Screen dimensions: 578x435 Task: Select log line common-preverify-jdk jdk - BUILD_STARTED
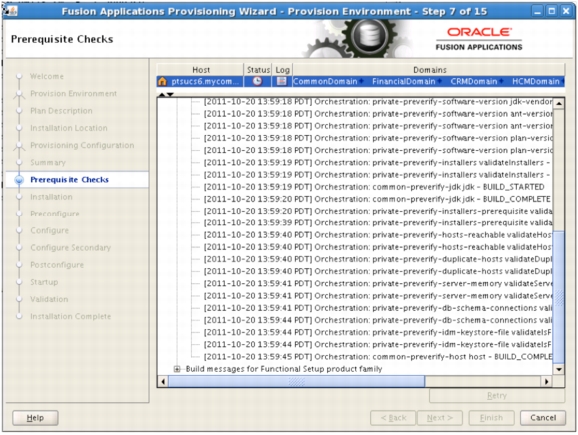374,187
